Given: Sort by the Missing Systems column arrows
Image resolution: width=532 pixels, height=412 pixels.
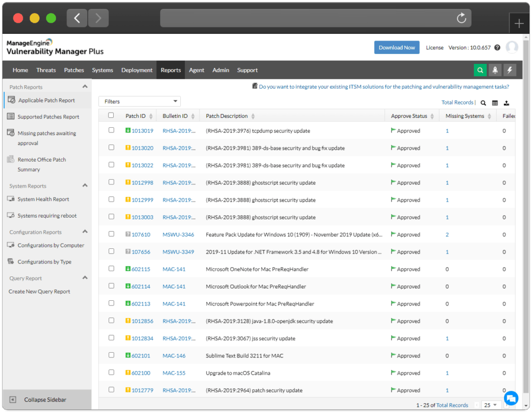Looking at the screenshot, I should pos(489,116).
